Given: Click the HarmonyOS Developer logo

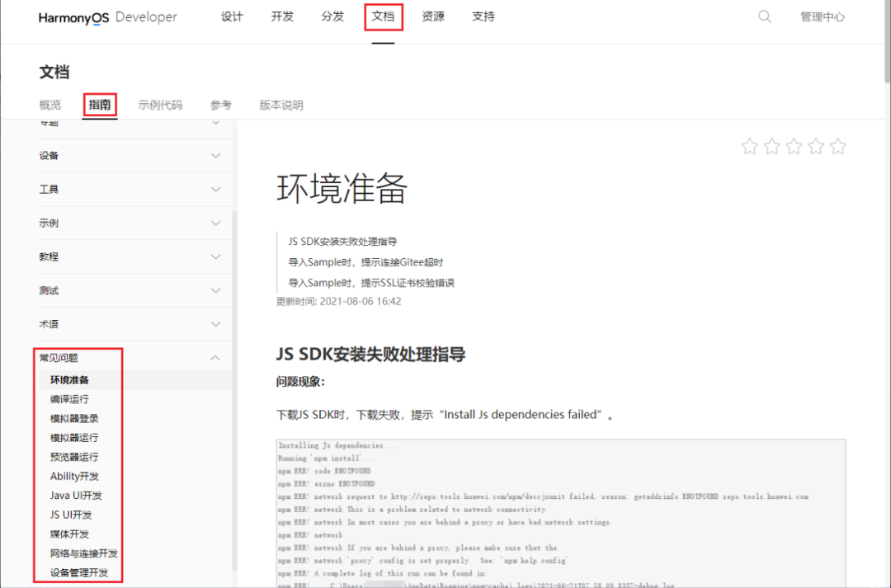Looking at the screenshot, I should click(x=107, y=17).
